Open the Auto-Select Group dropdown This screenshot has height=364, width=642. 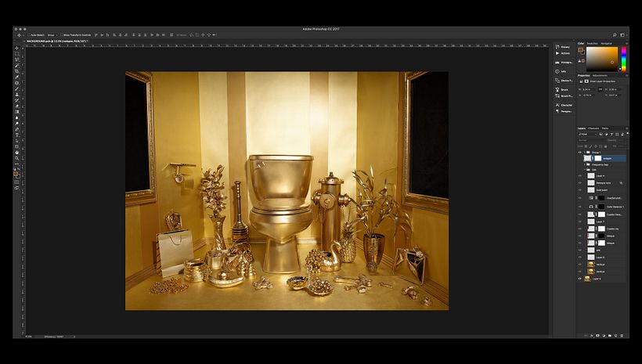click(52, 35)
